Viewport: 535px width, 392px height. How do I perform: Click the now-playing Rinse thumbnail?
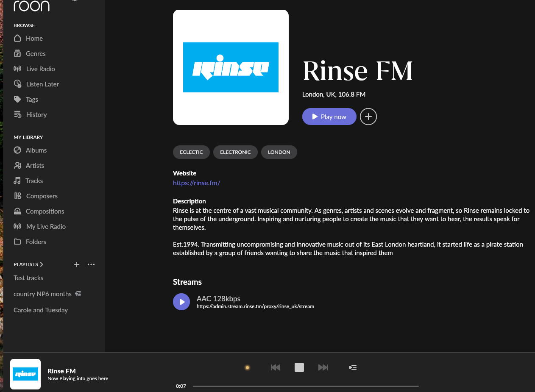click(x=25, y=374)
